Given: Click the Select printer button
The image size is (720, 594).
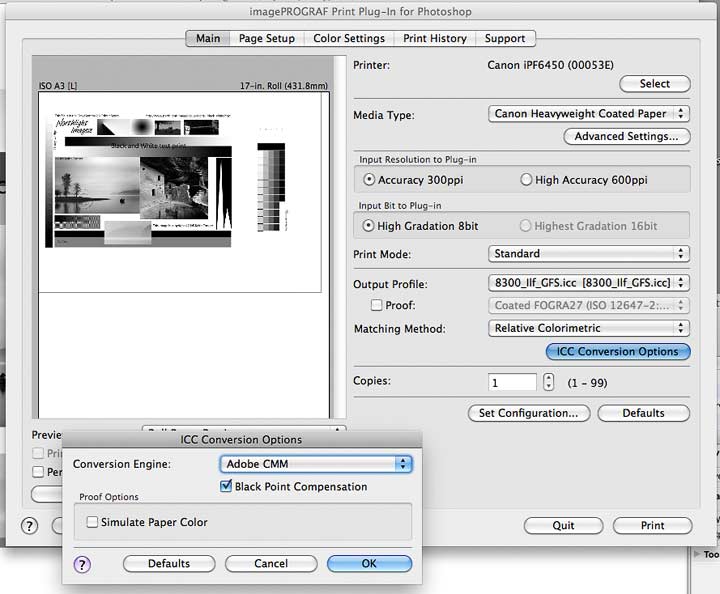Looking at the screenshot, I should pos(655,84).
